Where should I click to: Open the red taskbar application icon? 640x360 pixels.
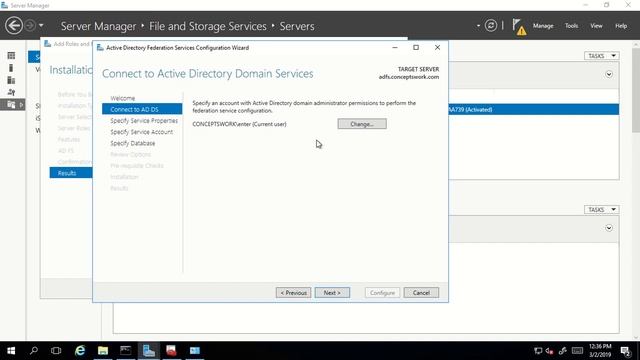point(171,351)
